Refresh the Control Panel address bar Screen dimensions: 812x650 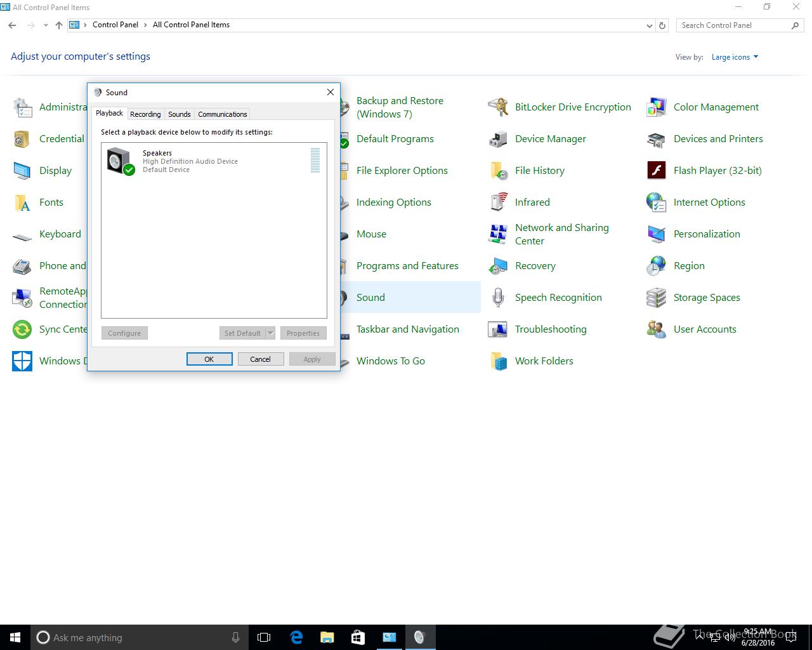point(662,25)
